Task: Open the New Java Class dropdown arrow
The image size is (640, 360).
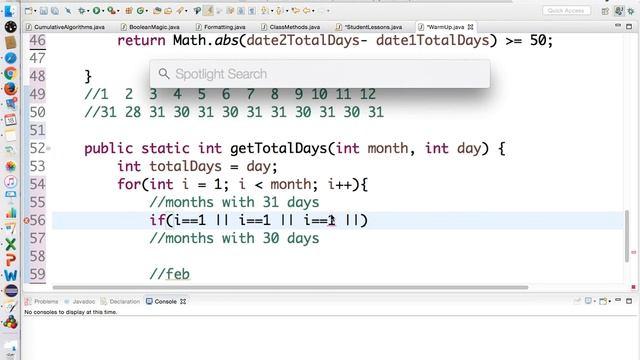Action: pos(147,11)
